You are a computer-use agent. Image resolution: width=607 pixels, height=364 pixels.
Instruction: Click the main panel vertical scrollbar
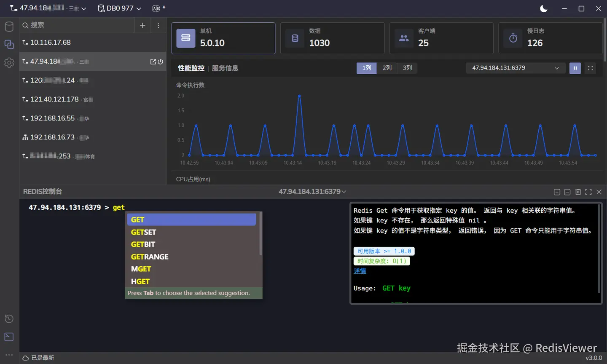[604, 40]
